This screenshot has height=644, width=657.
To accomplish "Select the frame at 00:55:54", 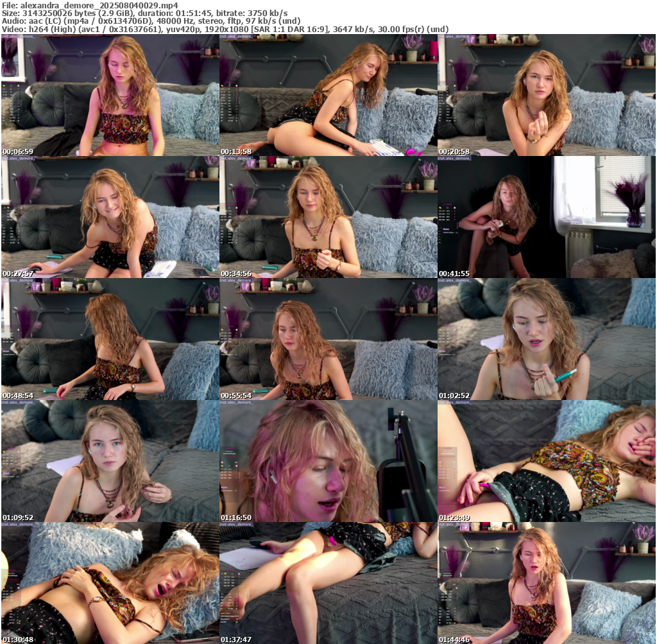I will (328, 339).
